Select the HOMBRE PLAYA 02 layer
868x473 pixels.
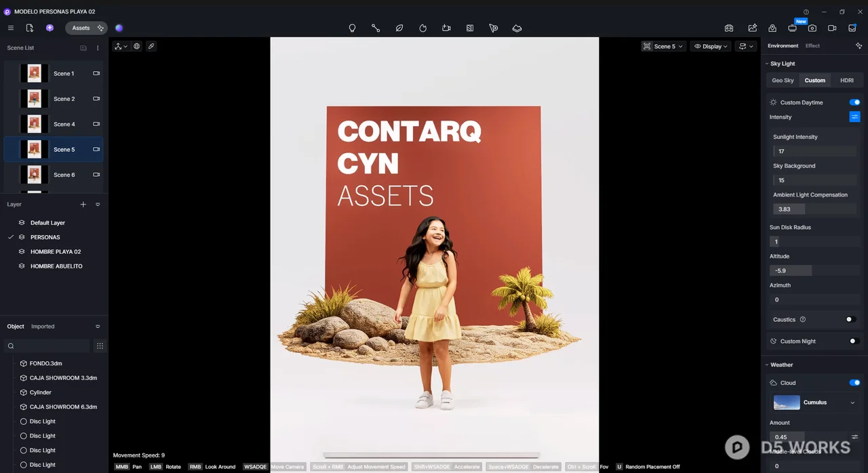[54, 251]
